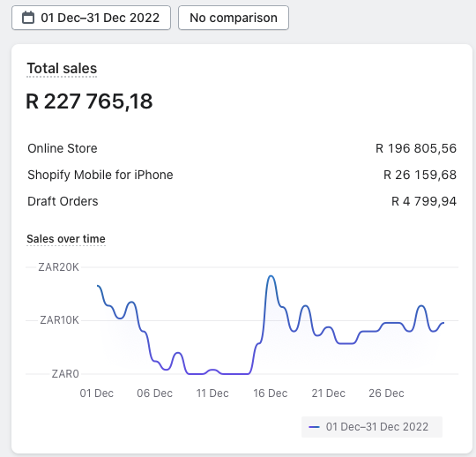Click Shopify Mobile for iPhone row
Image resolution: width=476 pixels, height=457 pixels.
click(242, 175)
